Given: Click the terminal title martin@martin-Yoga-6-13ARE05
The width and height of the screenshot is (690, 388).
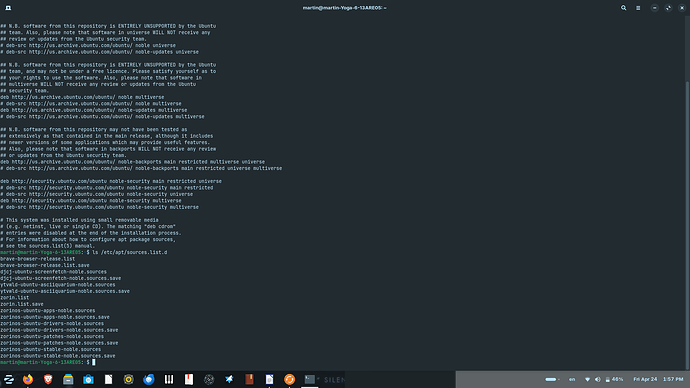Looking at the screenshot, I should 345,8.
